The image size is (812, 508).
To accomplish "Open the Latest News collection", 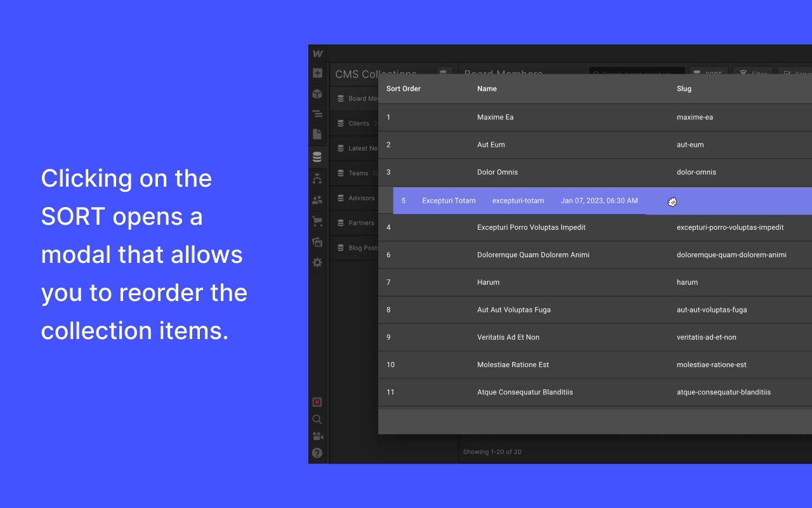I will pos(355,148).
